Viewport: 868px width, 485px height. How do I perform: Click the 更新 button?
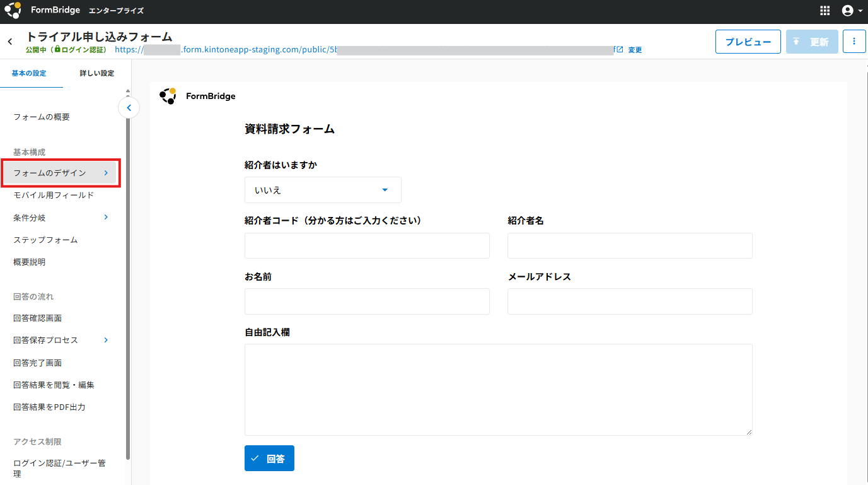pyautogui.click(x=812, y=42)
